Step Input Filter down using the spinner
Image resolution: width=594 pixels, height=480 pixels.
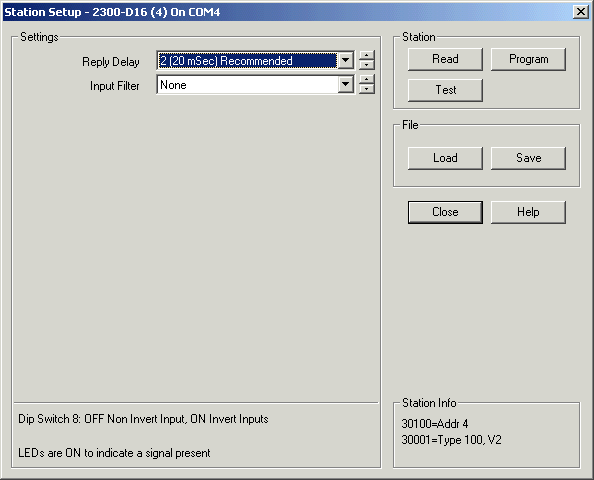366,89
